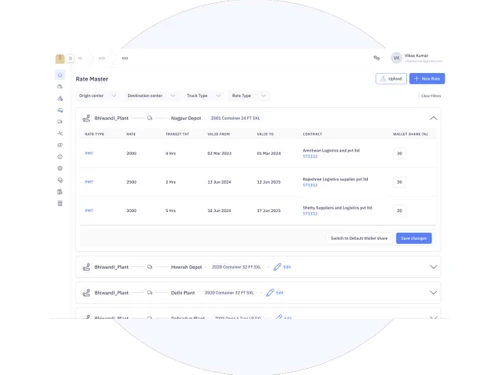Click the 2001 Container 24 FT SXL tag
The image size is (500, 375).
[x=235, y=118]
